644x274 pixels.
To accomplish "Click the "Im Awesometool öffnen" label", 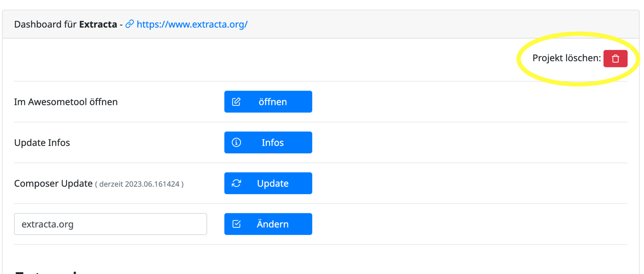I will [66, 102].
